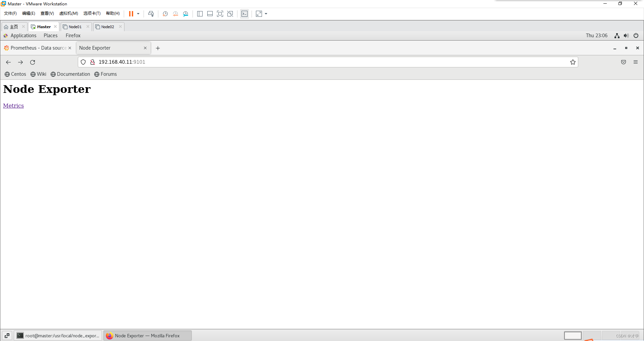Open the stretch display dropdown arrow
This screenshot has width=644, height=341.
[x=266, y=14]
